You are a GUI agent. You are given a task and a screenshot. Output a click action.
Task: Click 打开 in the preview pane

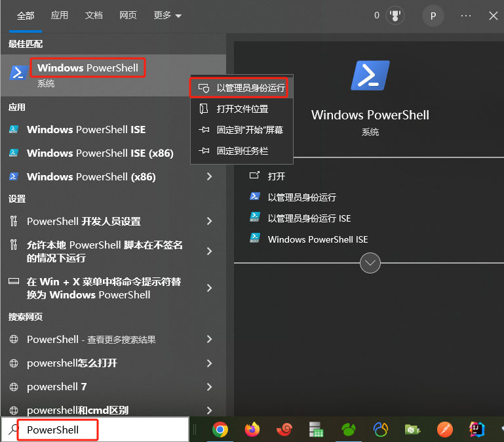277,176
